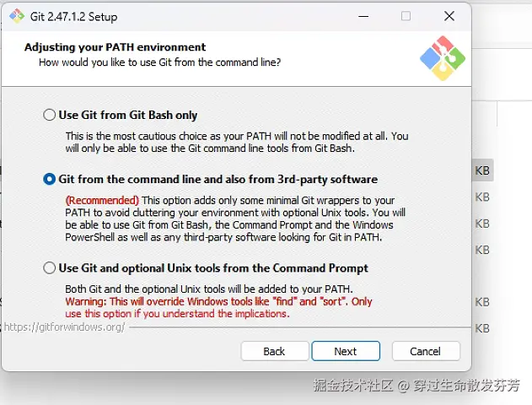Click the "How would you like to use Git" subtitle
This screenshot has width=532, height=405.
(x=160, y=62)
